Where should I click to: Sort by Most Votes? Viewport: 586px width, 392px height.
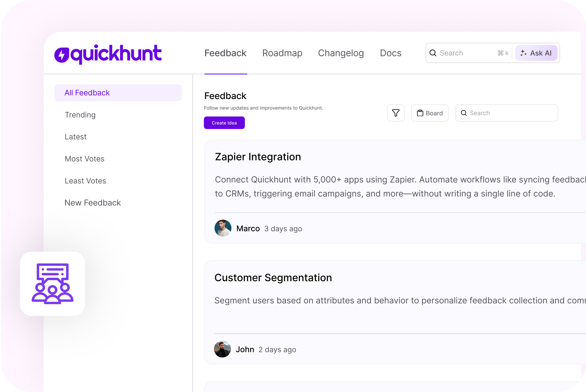coord(85,159)
